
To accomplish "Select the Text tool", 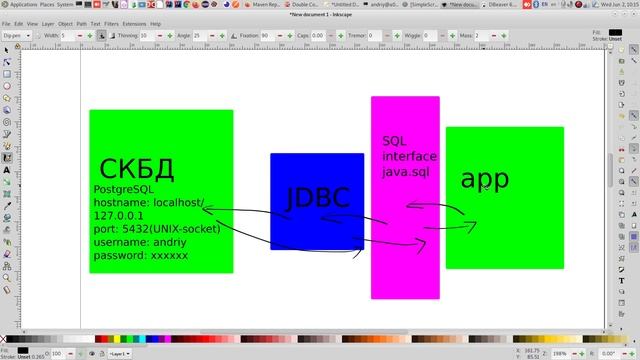I will (x=7, y=170).
